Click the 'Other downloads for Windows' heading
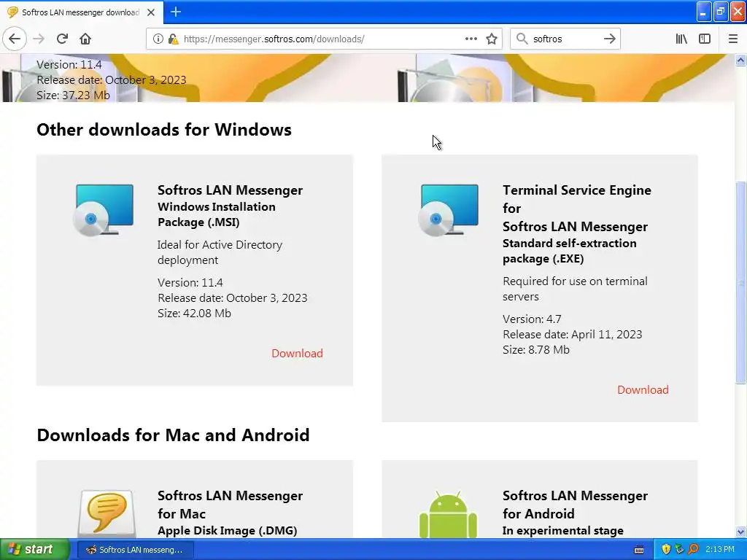The image size is (747, 560). pyautogui.click(x=164, y=130)
